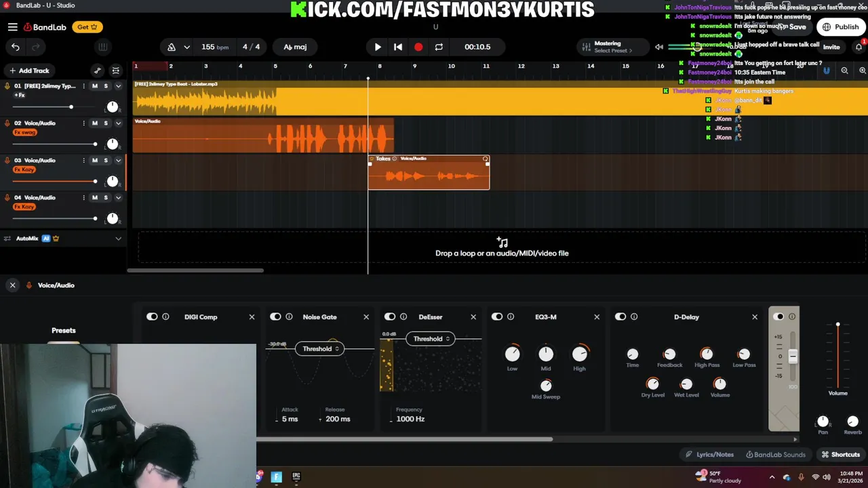Start recording with the red record button
Viewport: 868px width, 488px height.
point(418,47)
